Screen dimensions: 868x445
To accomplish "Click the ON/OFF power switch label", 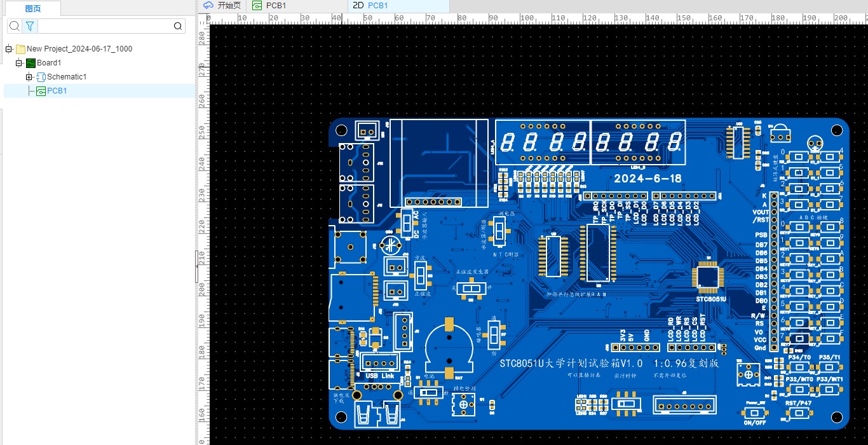I will pos(754,423).
